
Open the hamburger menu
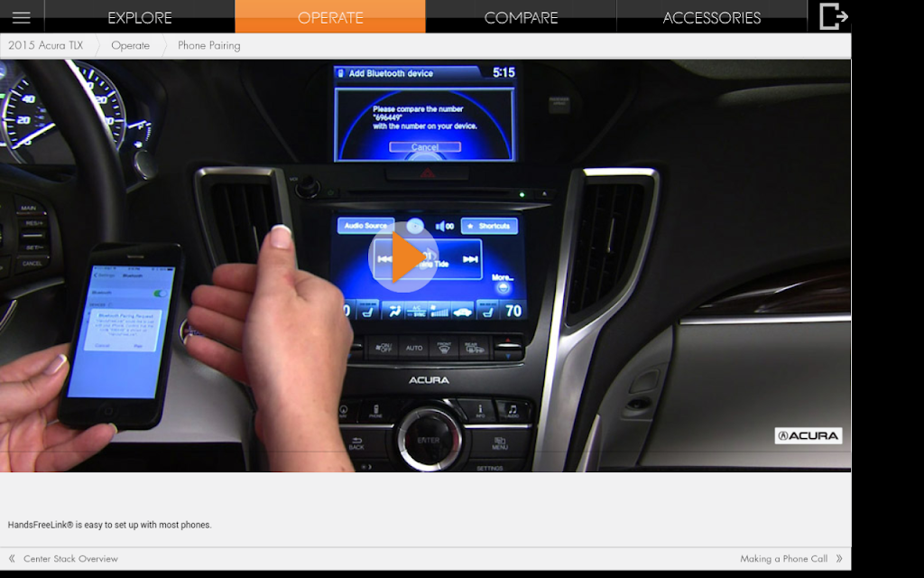[22, 17]
